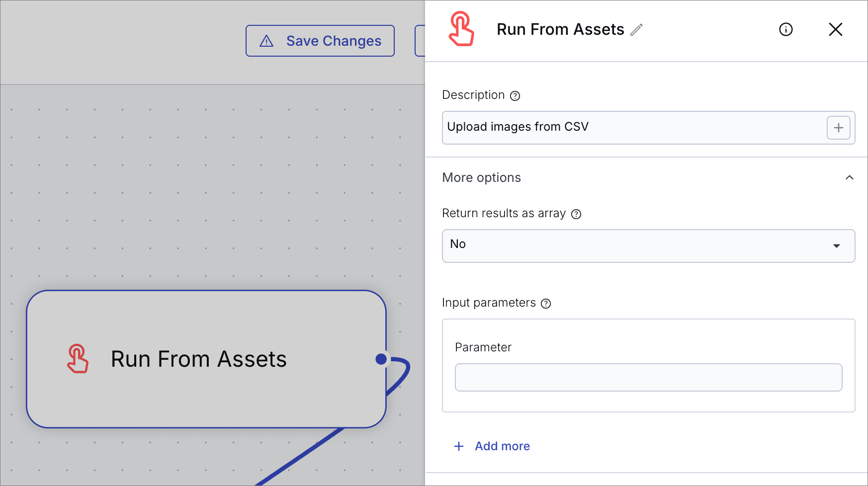Viewport: 868px width, 486px height.
Task: Click the dropdown chevron showing No
Action: click(837, 245)
